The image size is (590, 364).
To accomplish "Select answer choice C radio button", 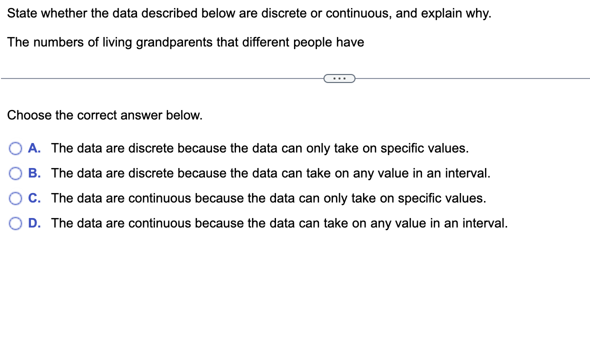I will (x=15, y=198).
